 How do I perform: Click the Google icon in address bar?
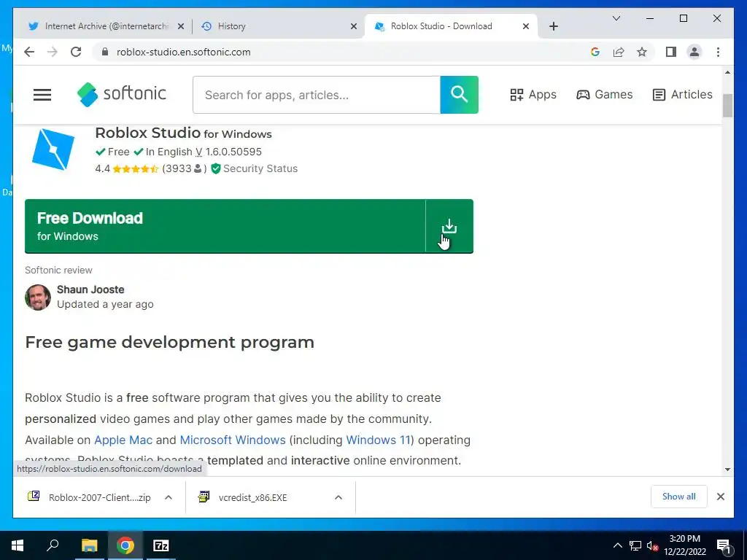[595, 52]
